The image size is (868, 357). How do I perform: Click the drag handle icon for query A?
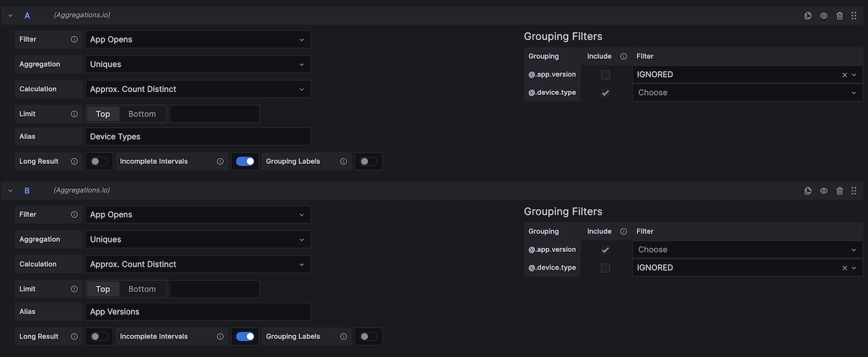pyautogui.click(x=854, y=16)
